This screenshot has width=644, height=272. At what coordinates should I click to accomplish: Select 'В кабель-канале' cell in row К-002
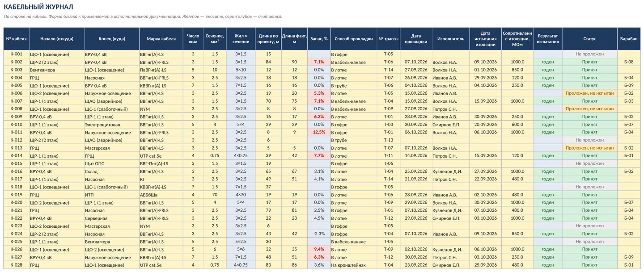click(354, 62)
